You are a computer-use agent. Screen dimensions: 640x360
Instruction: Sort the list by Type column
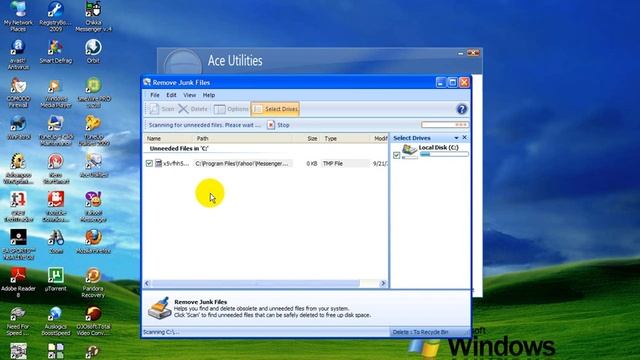coord(346,138)
